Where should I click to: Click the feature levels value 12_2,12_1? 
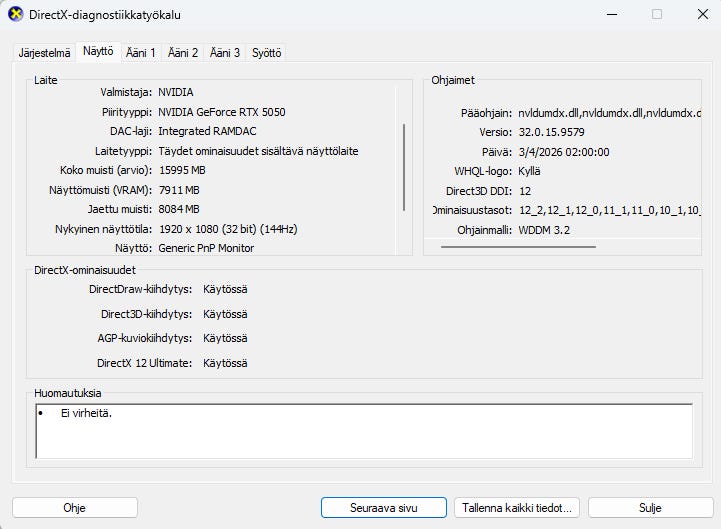[x=609, y=211]
